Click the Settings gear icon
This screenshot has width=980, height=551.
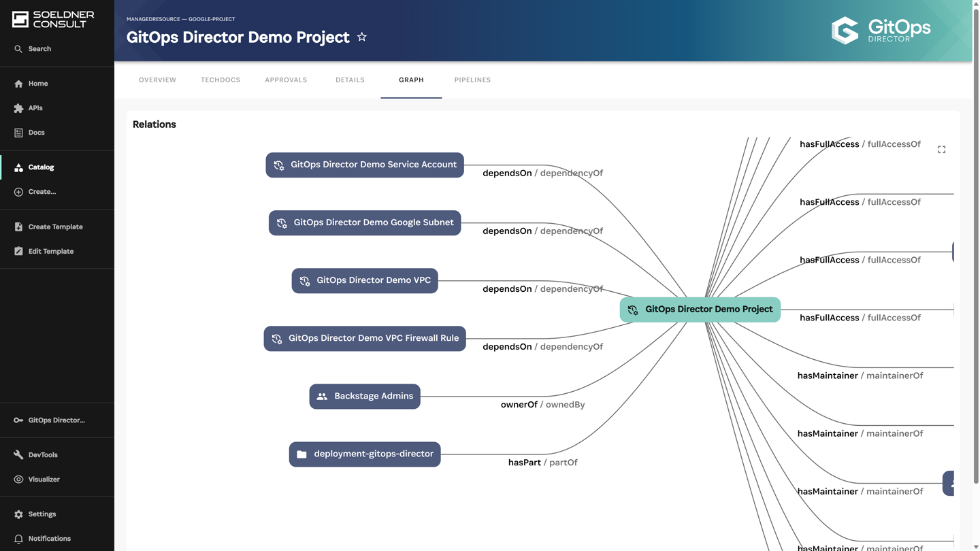[18, 514]
